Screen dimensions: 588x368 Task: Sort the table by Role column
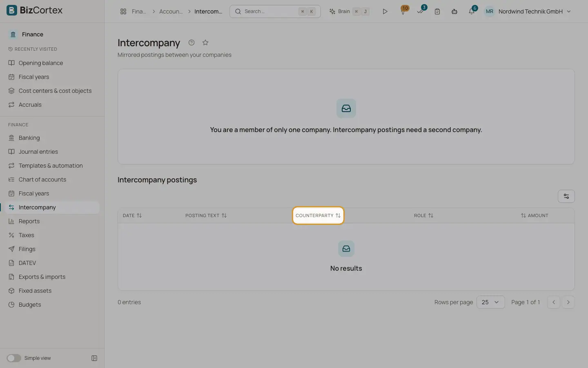click(x=423, y=215)
